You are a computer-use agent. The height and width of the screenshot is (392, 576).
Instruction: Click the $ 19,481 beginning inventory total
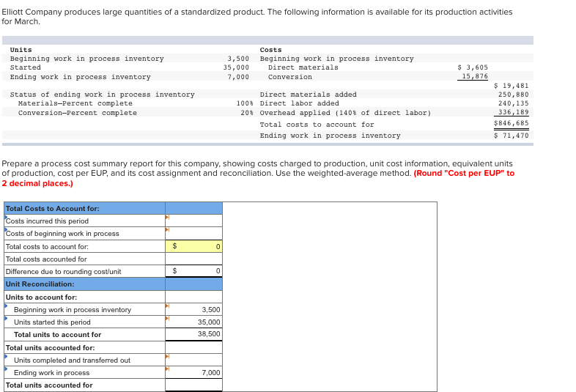pyautogui.click(x=511, y=86)
